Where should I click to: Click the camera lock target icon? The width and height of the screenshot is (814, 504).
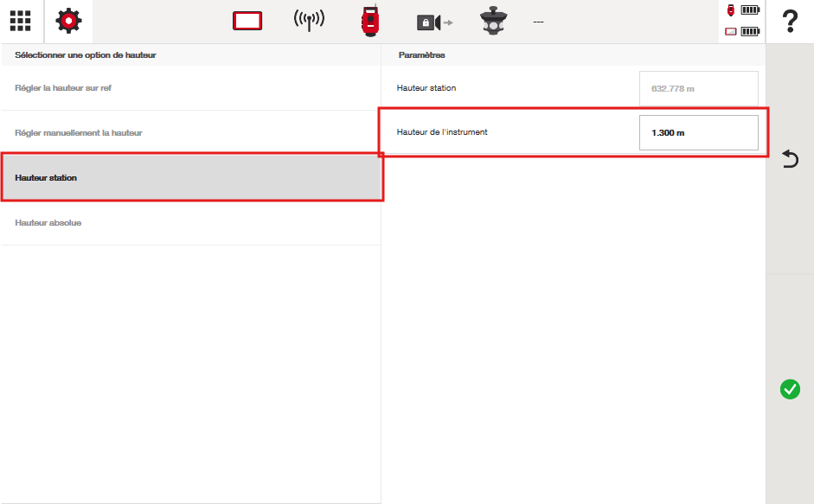click(x=433, y=22)
